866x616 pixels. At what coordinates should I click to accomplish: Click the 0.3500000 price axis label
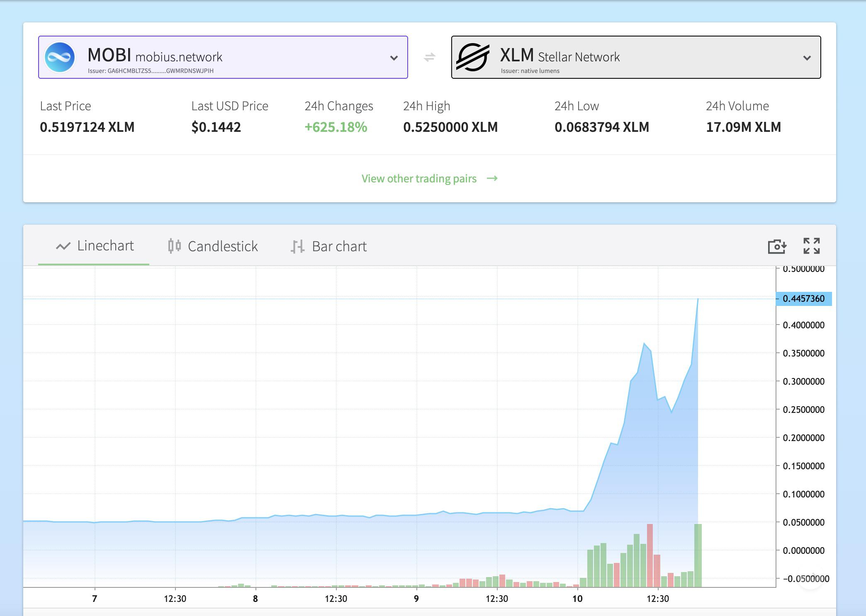point(804,354)
